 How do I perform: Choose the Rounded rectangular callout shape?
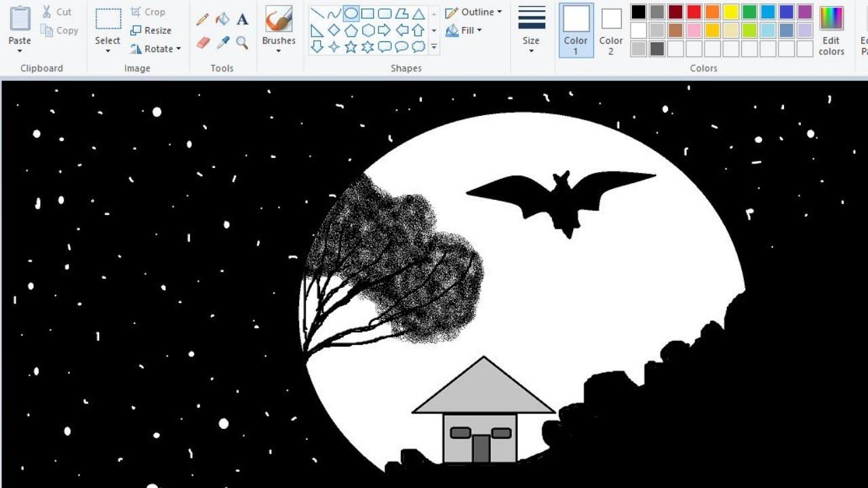point(384,47)
